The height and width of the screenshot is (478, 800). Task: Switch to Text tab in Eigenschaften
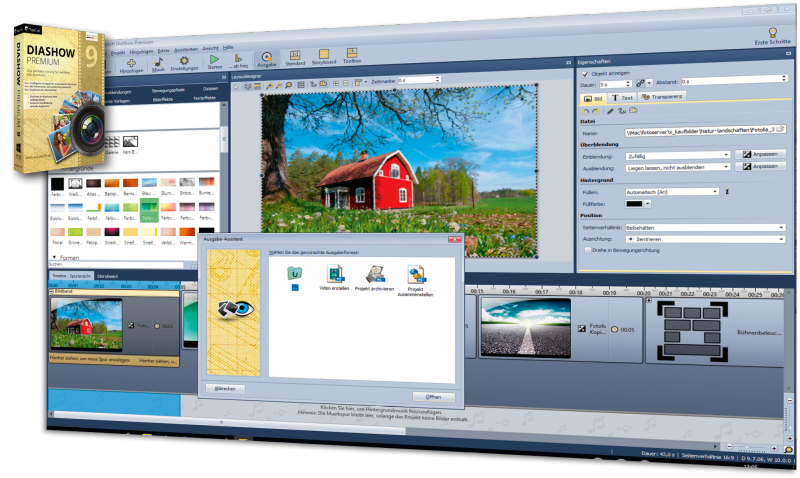tap(621, 97)
